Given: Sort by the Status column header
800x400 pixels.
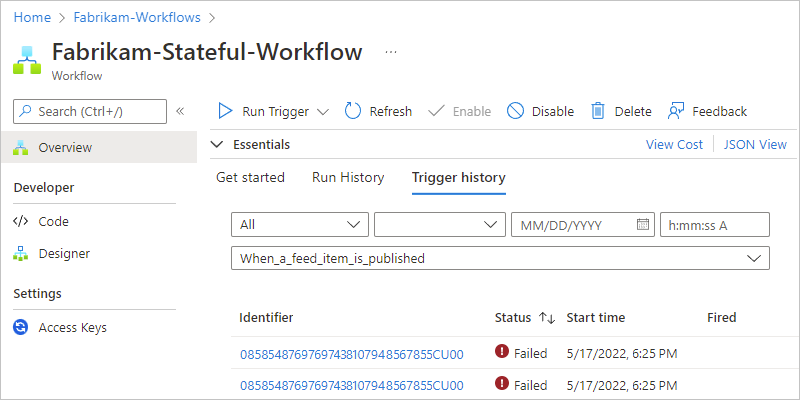Looking at the screenshot, I should [513, 317].
